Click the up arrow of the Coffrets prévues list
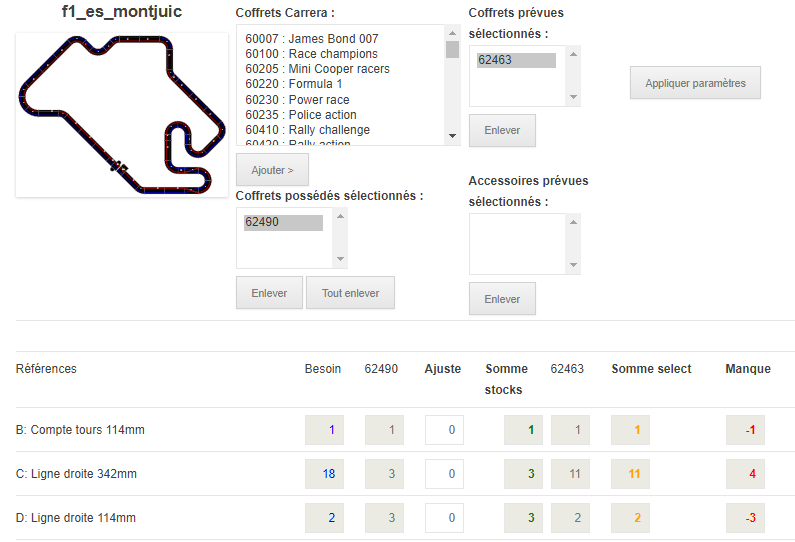 click(x=573, y=54)
